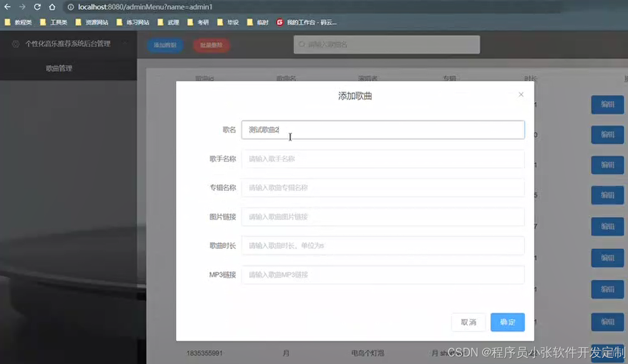Open the 练习网站 bookmark folder
This screenshot has height=364, width=628.
[x=133, y=22]
